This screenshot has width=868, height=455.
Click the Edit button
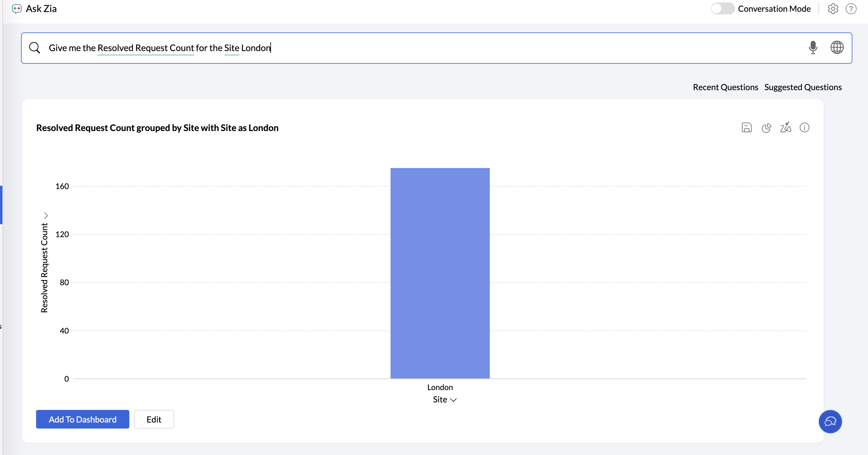[154, 419]
